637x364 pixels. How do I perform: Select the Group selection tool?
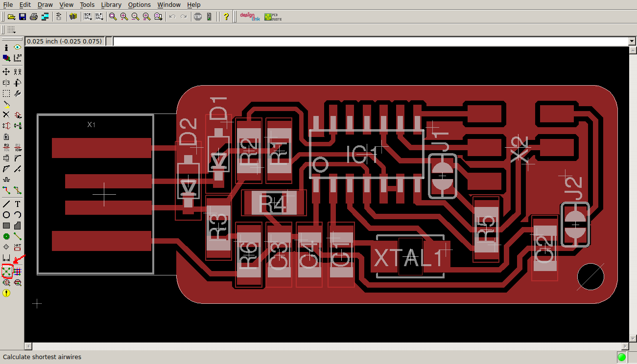[x=6, y=93]
